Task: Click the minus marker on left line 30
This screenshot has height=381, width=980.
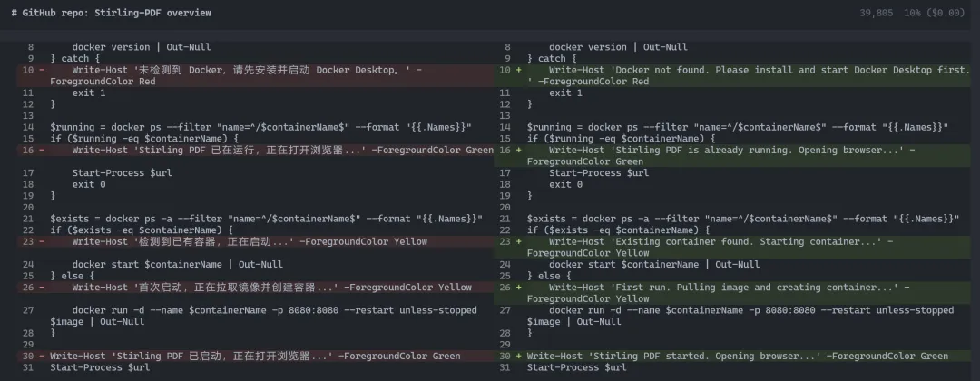Action: click(x=42, y=356)
